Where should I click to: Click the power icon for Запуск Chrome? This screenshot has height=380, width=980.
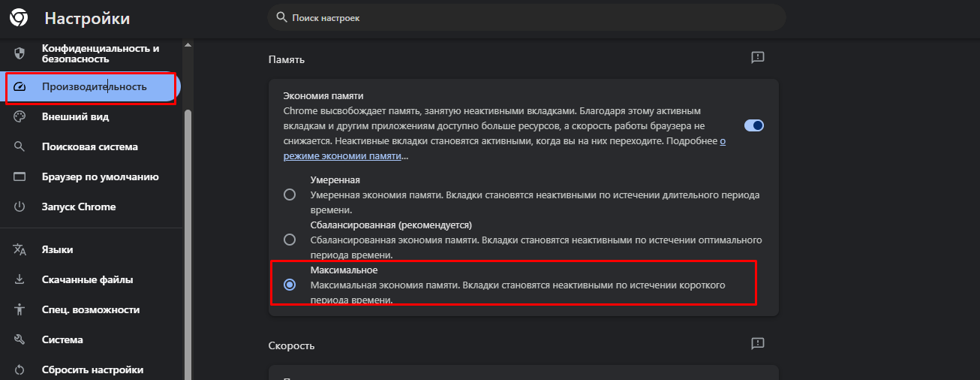20,207
